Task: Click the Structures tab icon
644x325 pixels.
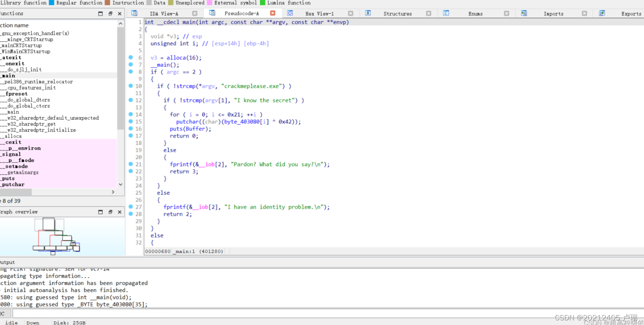Action: (x=368, y=13)
